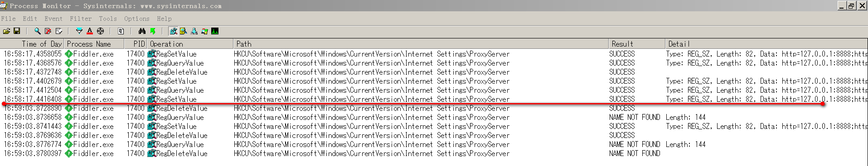Click the Open log file icon
The height and width of the screenshot is (166, 868).
click(6, 31)
